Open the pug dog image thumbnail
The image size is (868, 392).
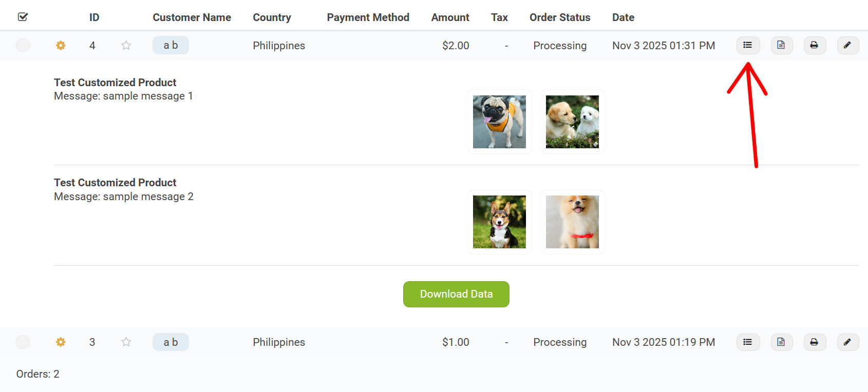point(499,122)
